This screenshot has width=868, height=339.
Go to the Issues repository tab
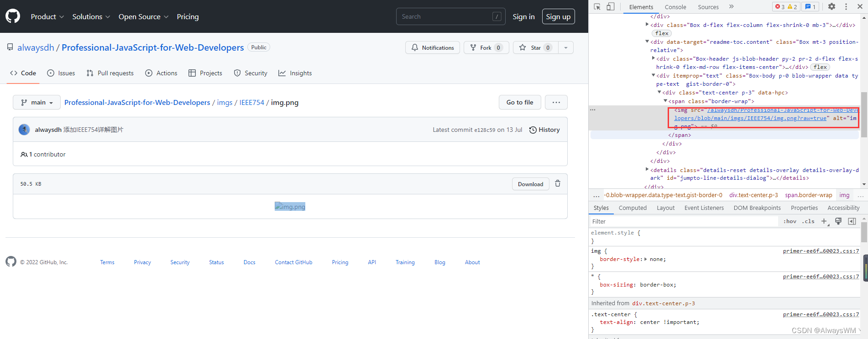coord(61,73)
